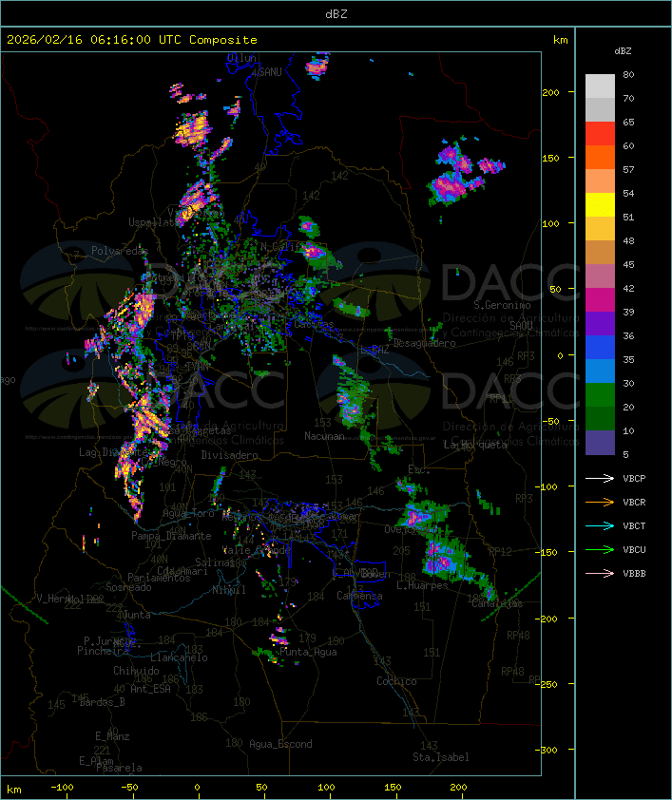Click the Bardas_B place label

pyautogui.click(x=102, y=702)
